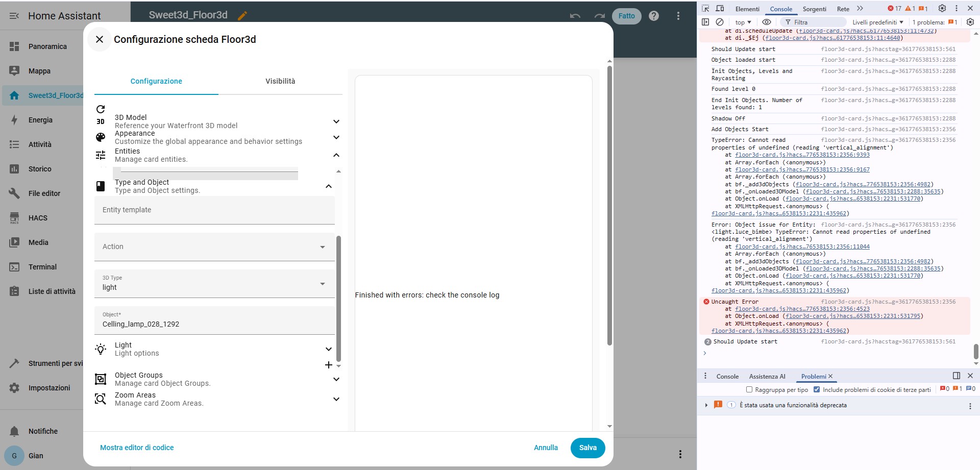Click Mostra editor di codice

(137, 448)
